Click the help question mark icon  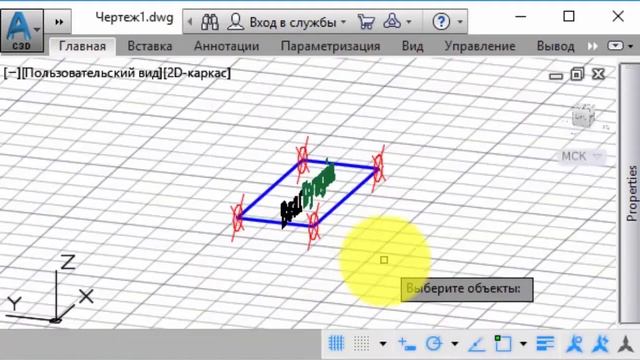[441, 22]
